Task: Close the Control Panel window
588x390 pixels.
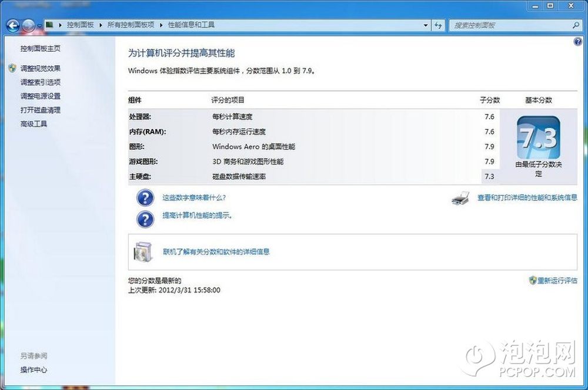Action: [571, 6]
